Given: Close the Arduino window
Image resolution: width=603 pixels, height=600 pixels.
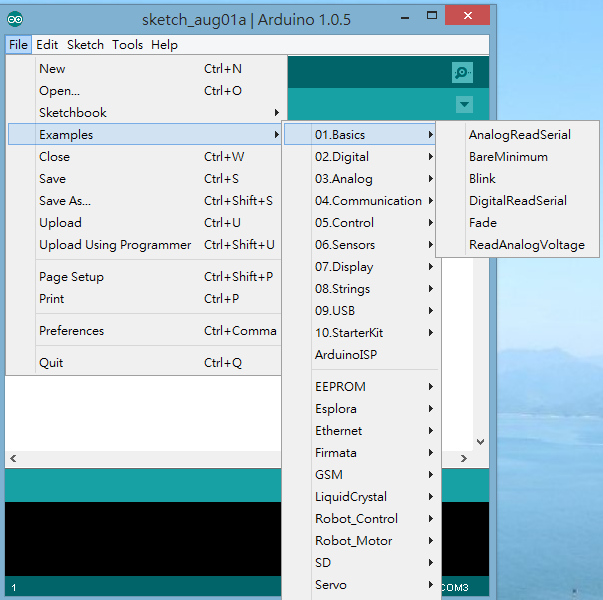Looking at the screenshot, I should [x=468, y=15].
